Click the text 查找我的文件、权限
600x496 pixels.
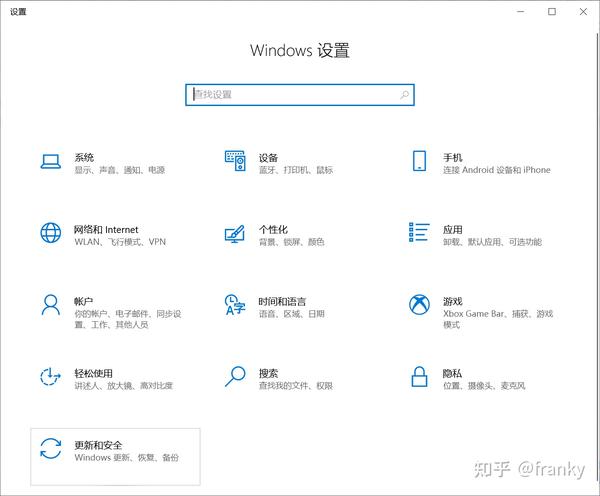[x=296, y=386]
